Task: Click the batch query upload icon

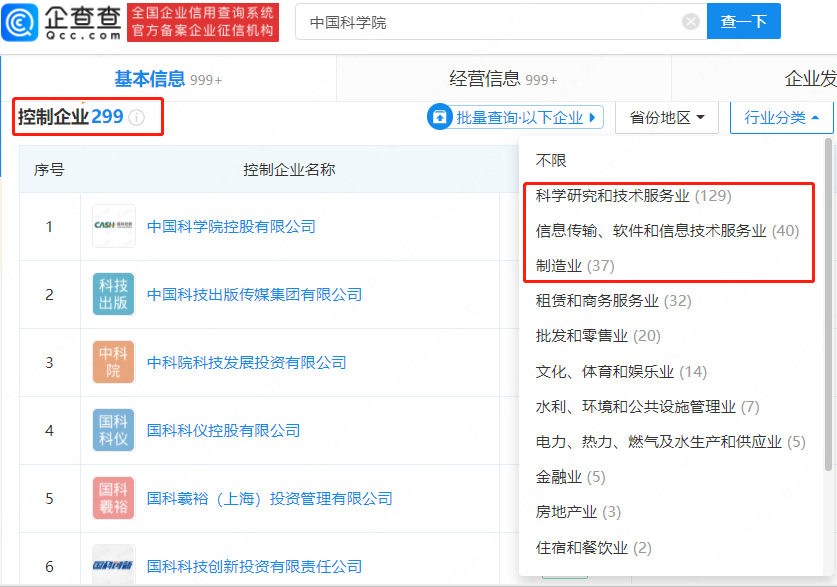Action: point(439,117)
